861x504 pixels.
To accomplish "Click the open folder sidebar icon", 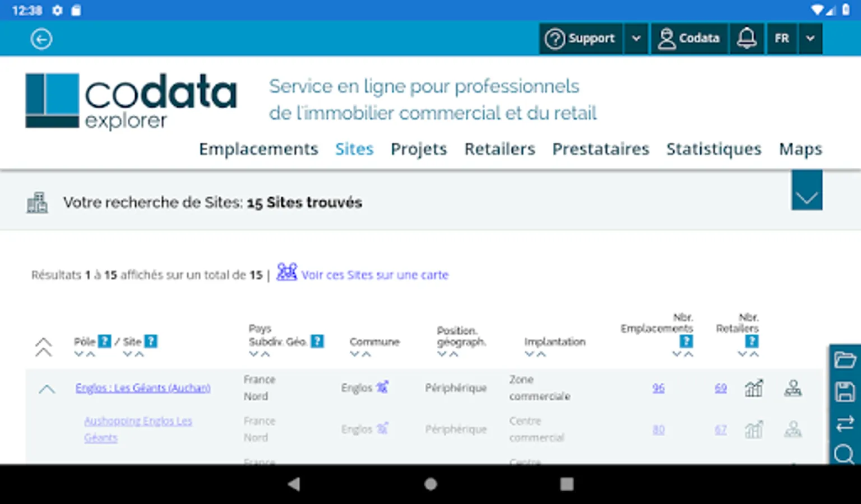I will pos(845,360).
